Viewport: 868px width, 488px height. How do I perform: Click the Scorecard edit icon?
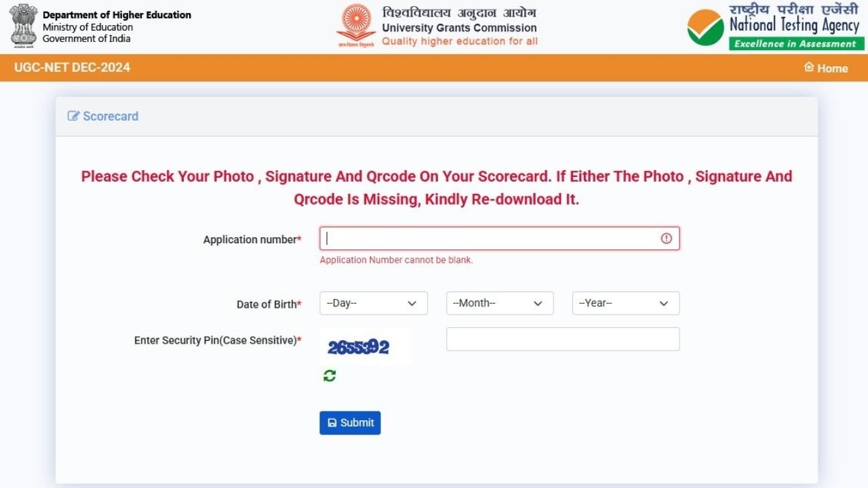pyautogui.click(x=73, y=116)
